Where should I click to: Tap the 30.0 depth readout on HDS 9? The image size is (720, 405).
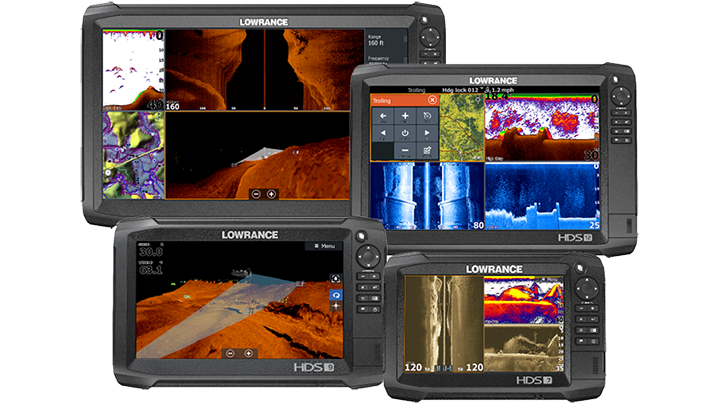tap(151, 251)
